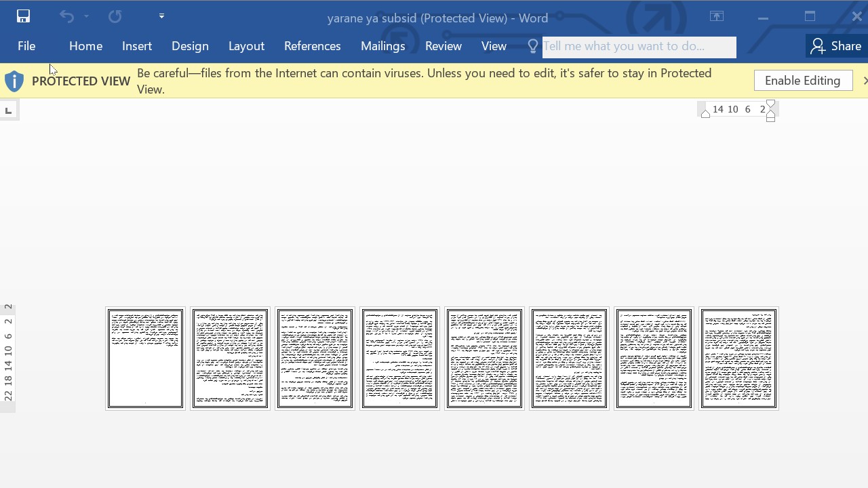Select the Mailings tab
Image resolution: width=868 pixels, height=488 pixels.
pos(382,46)
